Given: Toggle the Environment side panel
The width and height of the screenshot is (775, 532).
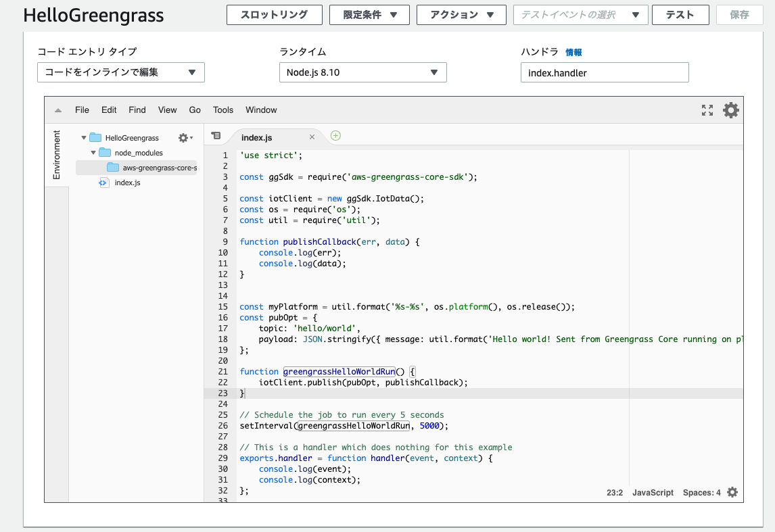Looking at the screenshot, I should (56, 155).
